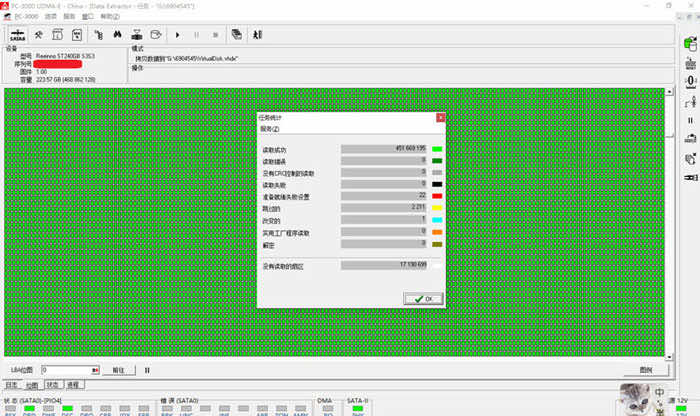Screen dimensions: 700x416
Task: Click the stacked copy windows toolbar icon
Action: [236, 34]
